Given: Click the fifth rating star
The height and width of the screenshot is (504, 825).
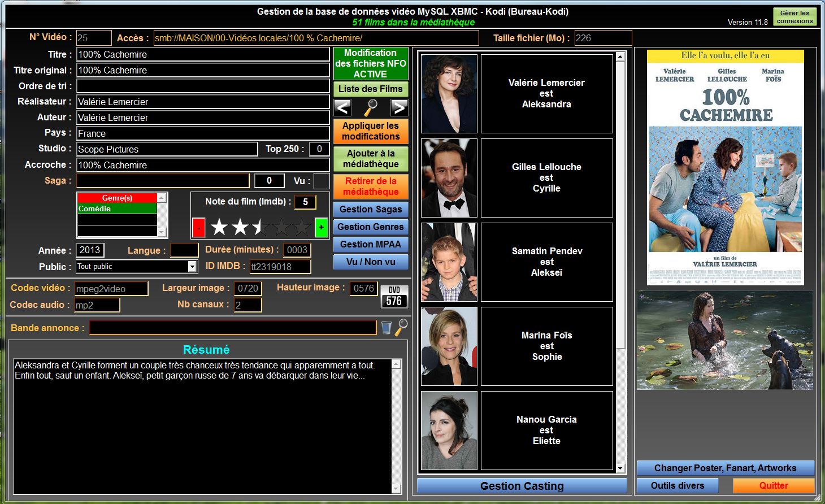Looking at the screenshot, I should [x=302, y=227].
